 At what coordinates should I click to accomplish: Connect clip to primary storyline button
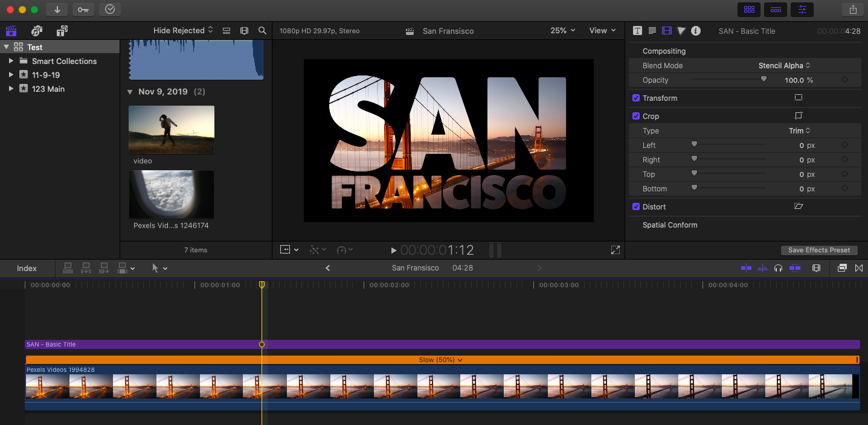click(x=68, y=268)
